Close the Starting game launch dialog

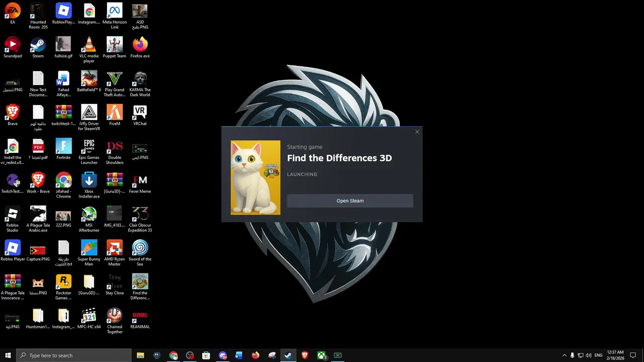417,132
